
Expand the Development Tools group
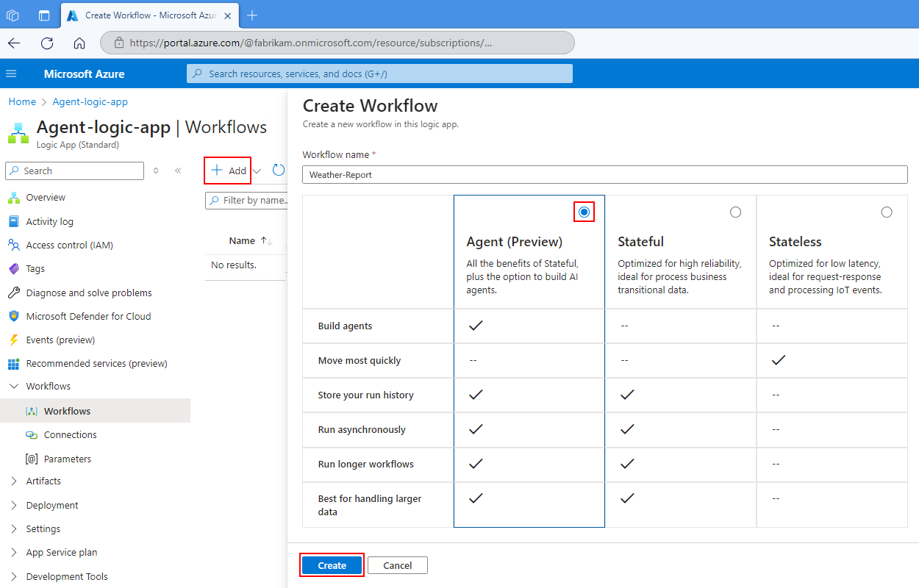tap(14, 576)
